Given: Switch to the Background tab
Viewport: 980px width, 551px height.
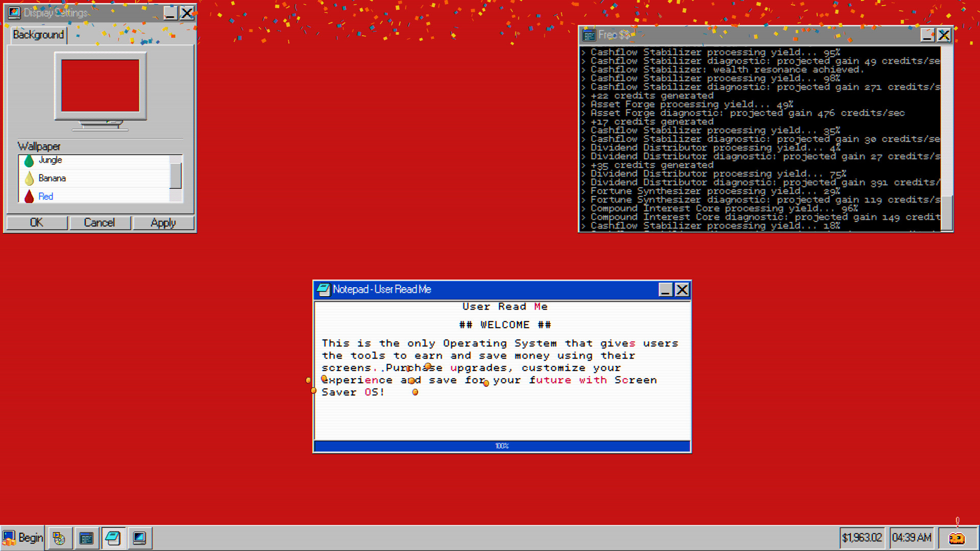Looking at the screenshot, I should (x=38, y=35).
